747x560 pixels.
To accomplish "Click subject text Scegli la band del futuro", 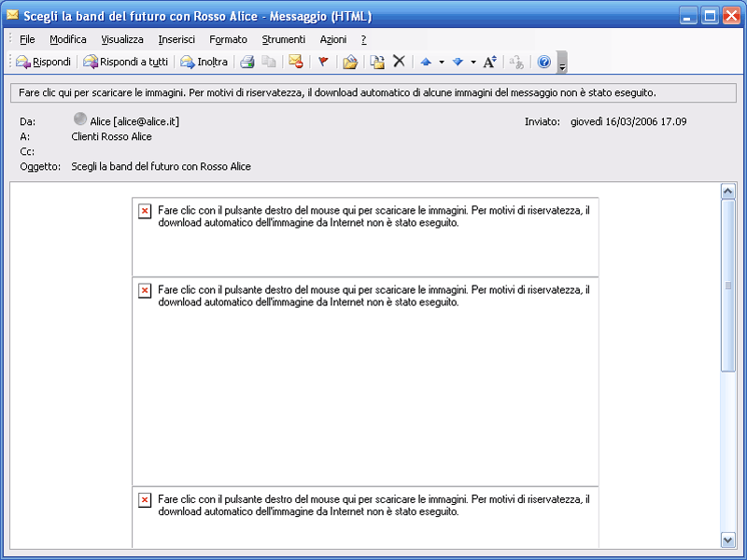I will coord(161,167).
